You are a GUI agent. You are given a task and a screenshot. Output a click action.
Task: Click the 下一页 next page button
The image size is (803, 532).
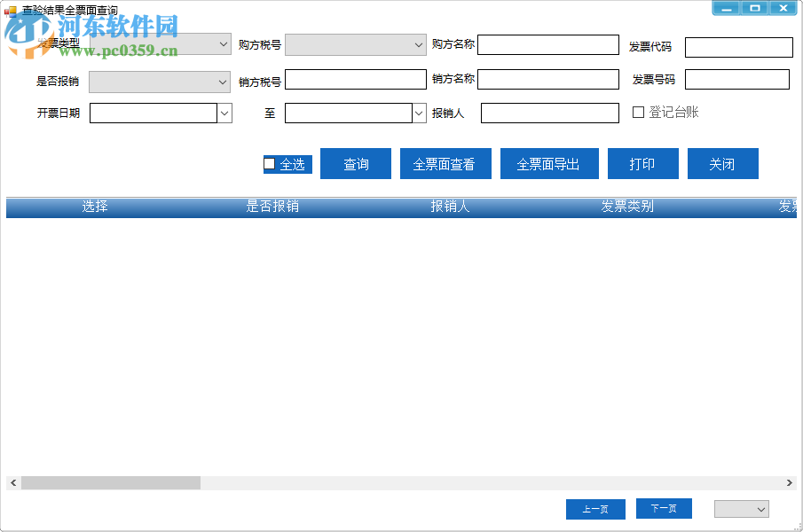[664, 508]
